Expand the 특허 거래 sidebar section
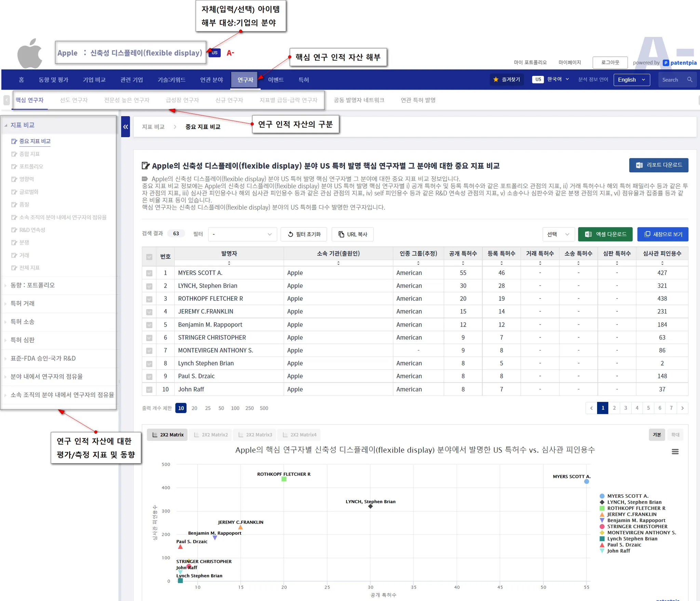 tap(23, 304)
